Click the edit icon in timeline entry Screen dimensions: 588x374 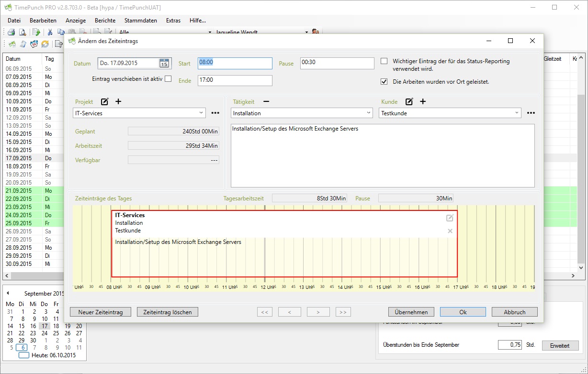coord(450,218)
